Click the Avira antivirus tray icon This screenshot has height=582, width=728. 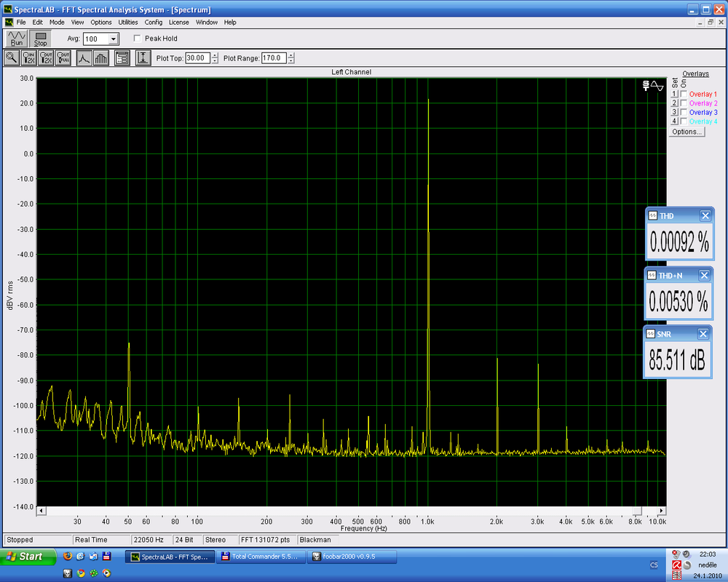(x=677, y=565)
